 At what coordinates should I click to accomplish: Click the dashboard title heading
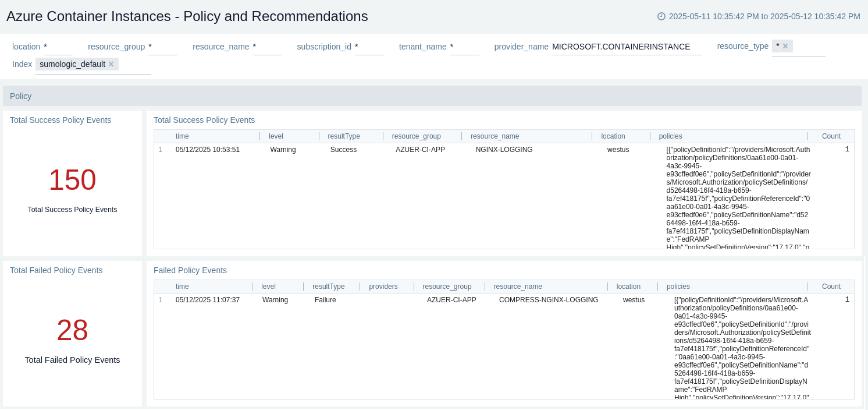pos(187,16)
